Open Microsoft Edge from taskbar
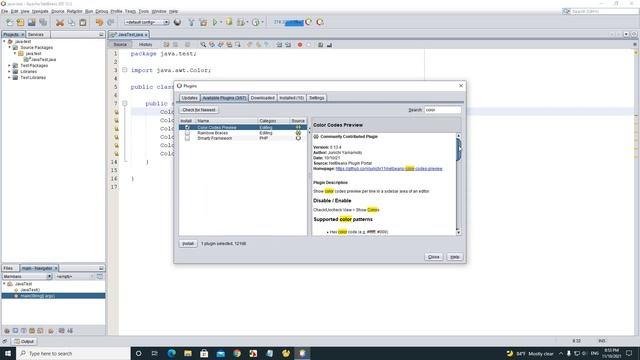This screenshot has width=640, height=360. click(x=171, y=353)
